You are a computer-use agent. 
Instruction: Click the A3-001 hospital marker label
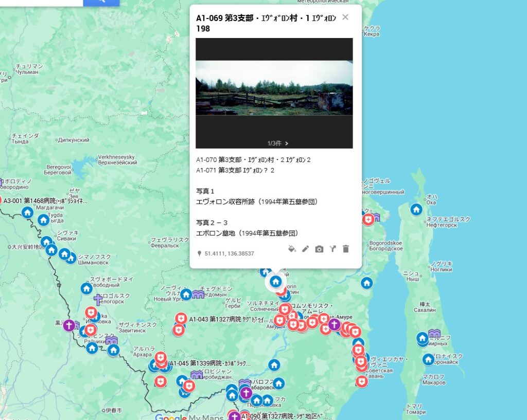[x=45, y=201]
